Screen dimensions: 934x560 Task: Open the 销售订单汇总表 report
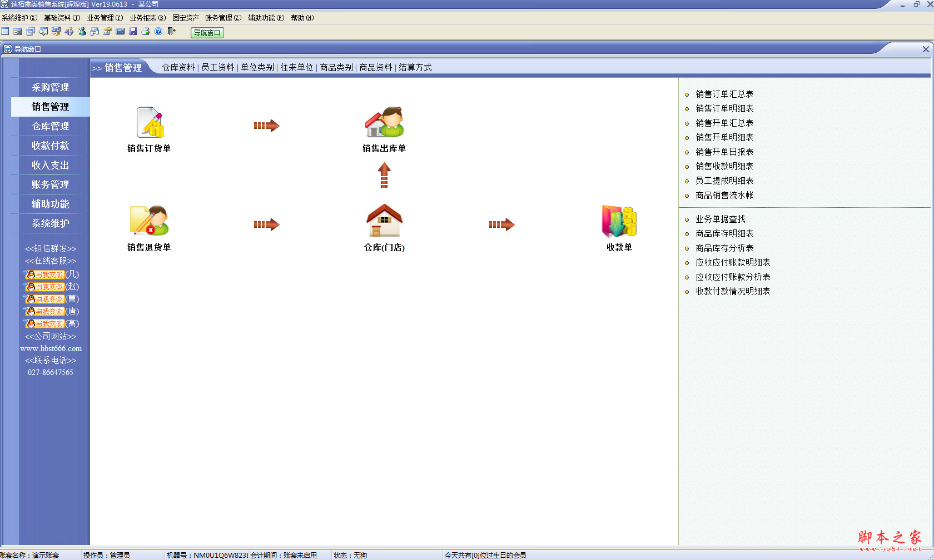[724, 94]
